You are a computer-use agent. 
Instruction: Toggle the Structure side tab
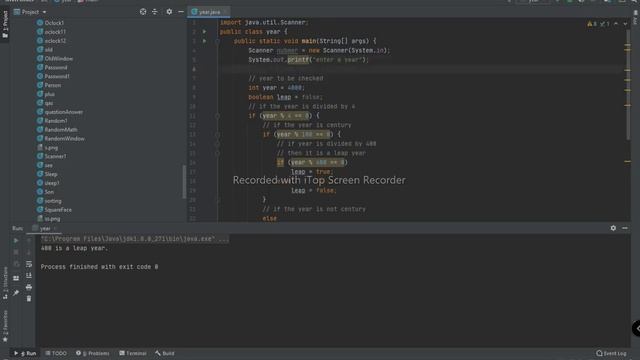(x=5, y=284)
